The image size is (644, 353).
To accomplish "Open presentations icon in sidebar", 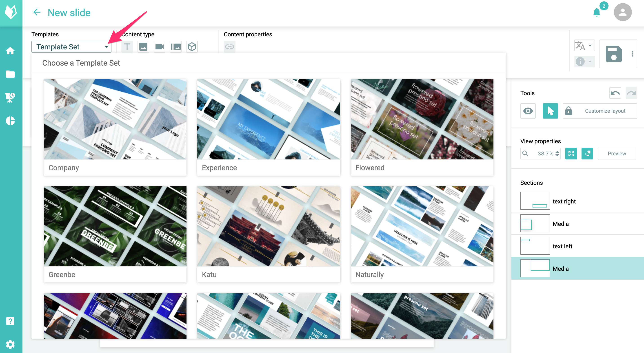I will (11, 97).
